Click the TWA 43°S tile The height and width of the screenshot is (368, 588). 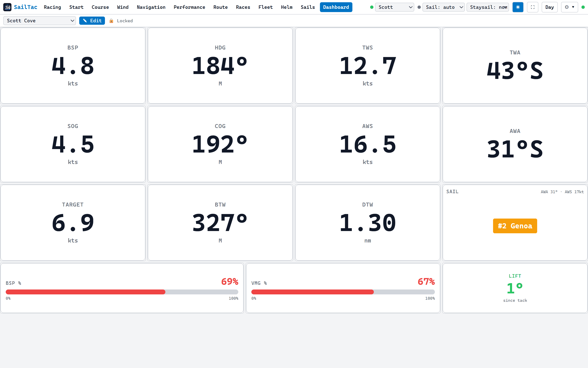[515, 65]
